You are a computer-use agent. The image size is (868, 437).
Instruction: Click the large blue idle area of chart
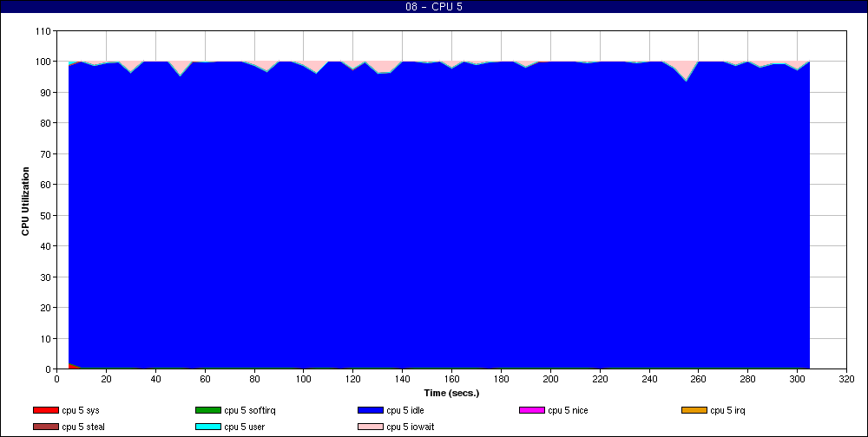click(439, 215)
